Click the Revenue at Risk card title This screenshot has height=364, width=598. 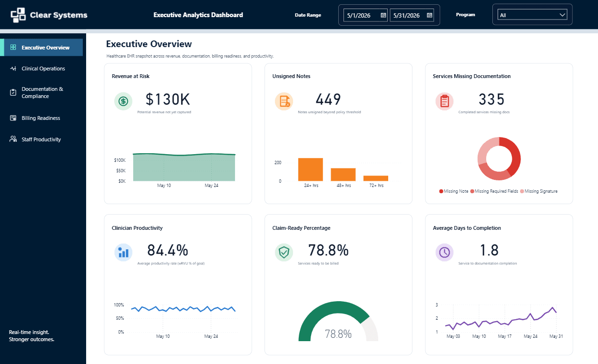click(131, 76)
